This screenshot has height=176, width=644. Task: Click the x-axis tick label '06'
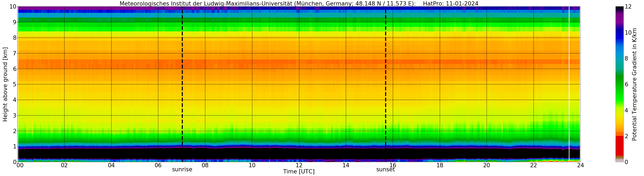(x=158, y=165)
